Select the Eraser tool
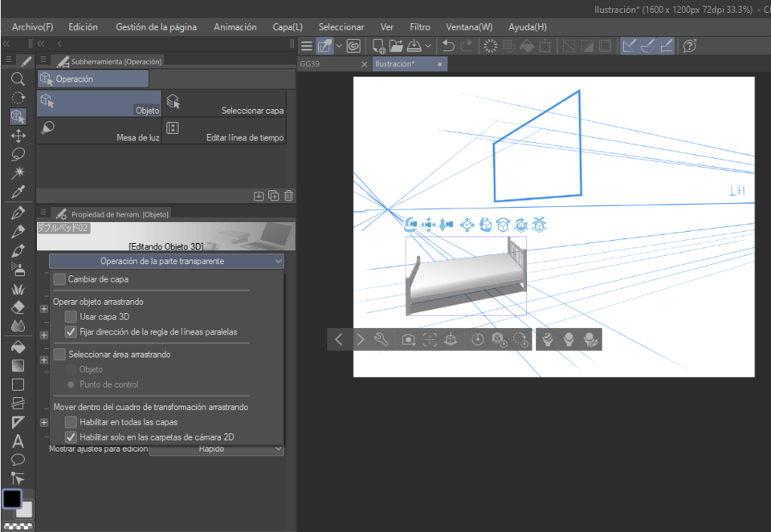This screenshot has height=532, width=771. [x=18, y=307]
